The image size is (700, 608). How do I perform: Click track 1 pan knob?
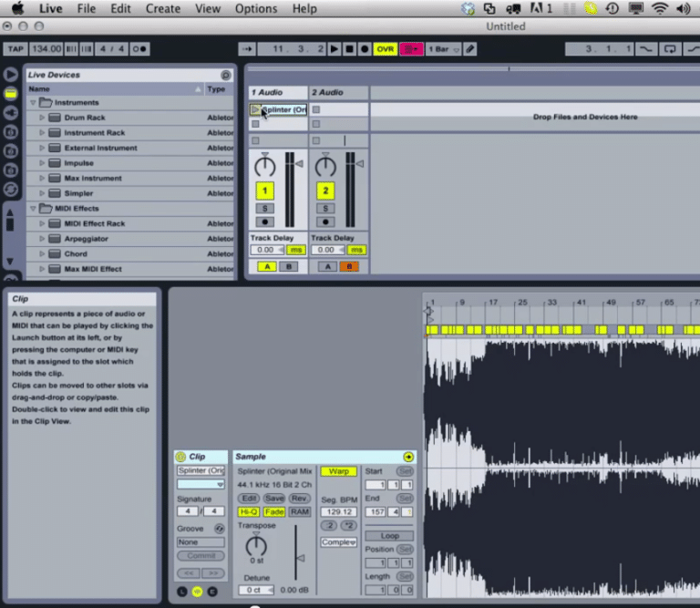[264, 166]
